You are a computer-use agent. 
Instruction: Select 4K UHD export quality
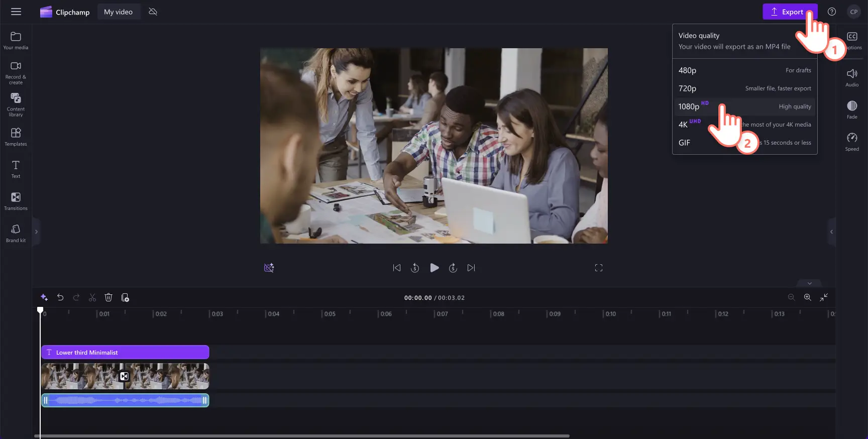coord(744,125)
